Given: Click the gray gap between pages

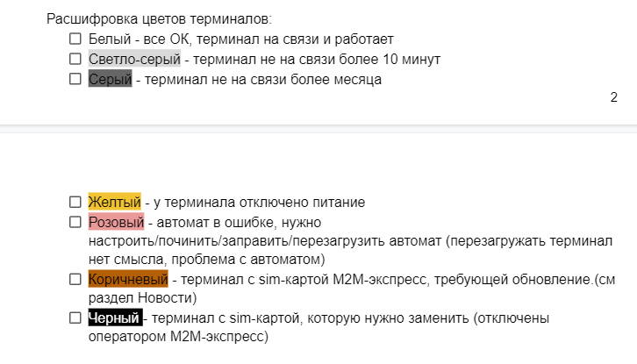Looking at the screenshot, I should point(318,130).
